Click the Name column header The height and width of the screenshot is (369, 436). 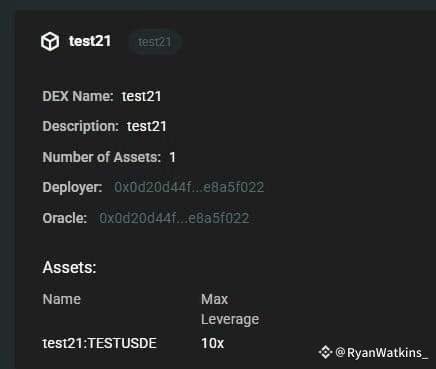(62, 299)
